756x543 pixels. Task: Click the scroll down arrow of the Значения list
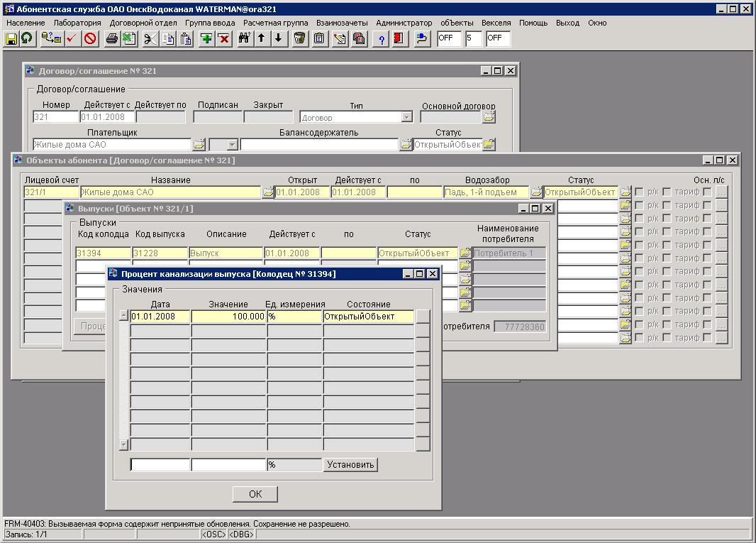click(x=124, y=445)
